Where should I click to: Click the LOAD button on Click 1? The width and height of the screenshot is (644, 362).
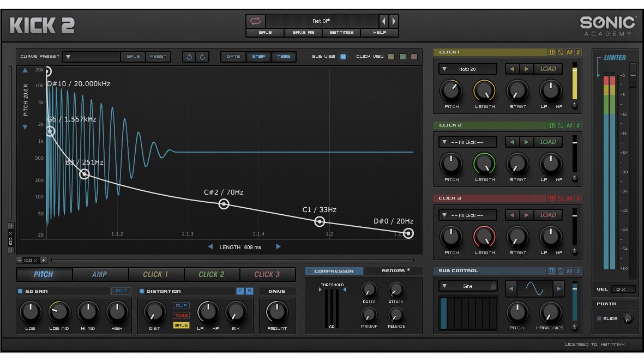point(548,69)
